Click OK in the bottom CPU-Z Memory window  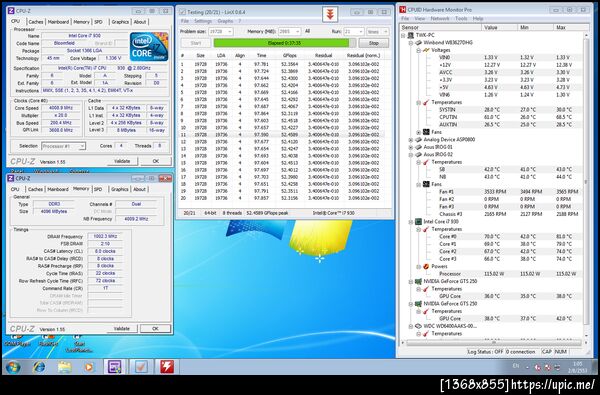pyautogui.click(x=155, y=328)
